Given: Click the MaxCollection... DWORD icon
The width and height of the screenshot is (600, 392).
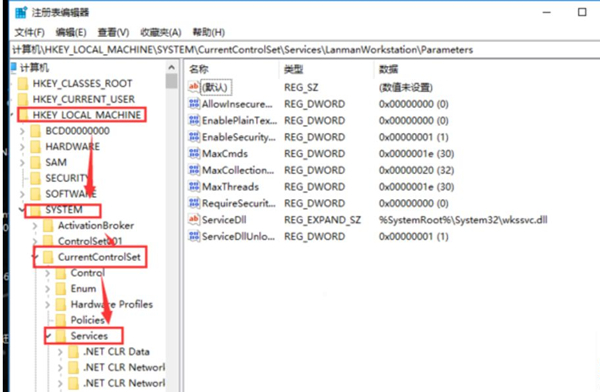Looking at the screenshot, I should pyautogui.click(x=194, y=170).
